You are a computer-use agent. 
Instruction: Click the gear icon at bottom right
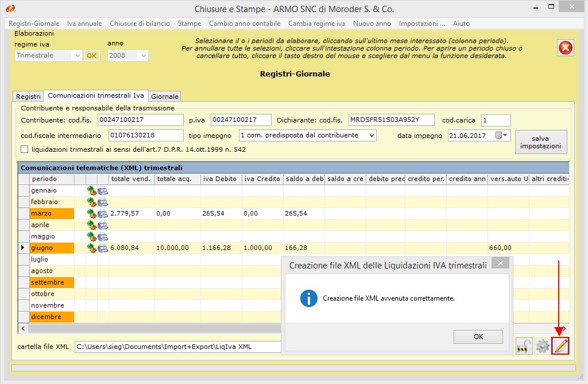[542, 346]
